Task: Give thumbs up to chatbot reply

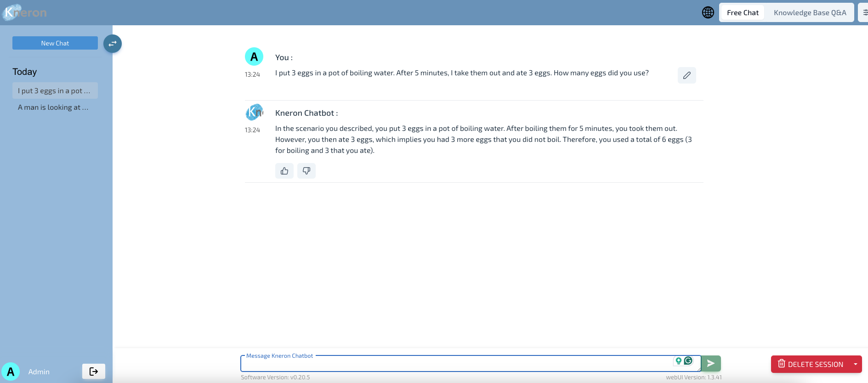Action: [284, 171]
